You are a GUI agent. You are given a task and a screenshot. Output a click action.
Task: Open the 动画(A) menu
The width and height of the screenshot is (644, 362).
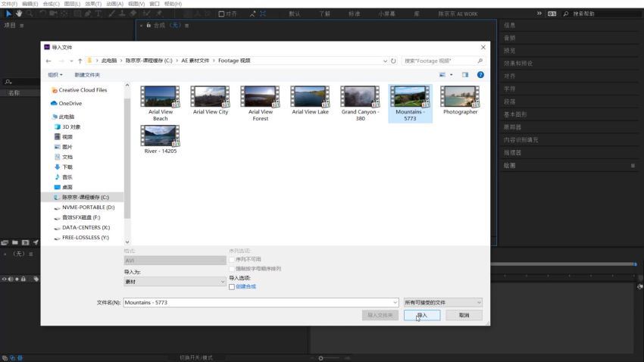(114, 4)
